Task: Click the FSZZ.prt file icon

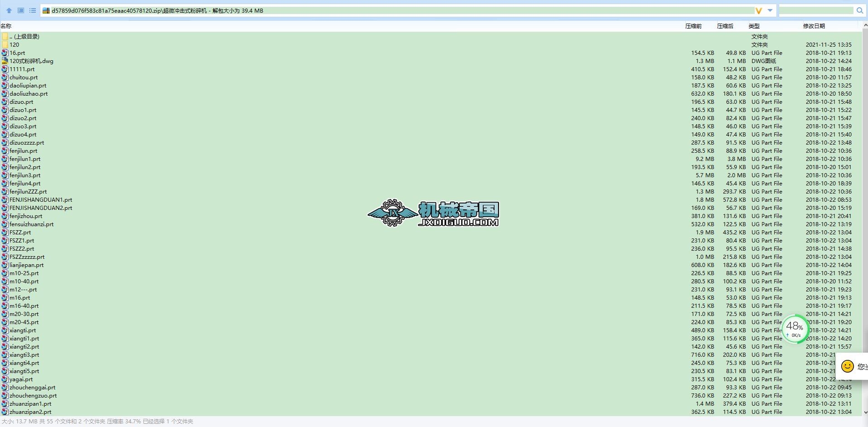Action: pyautogui.click(x=5, y=233)
